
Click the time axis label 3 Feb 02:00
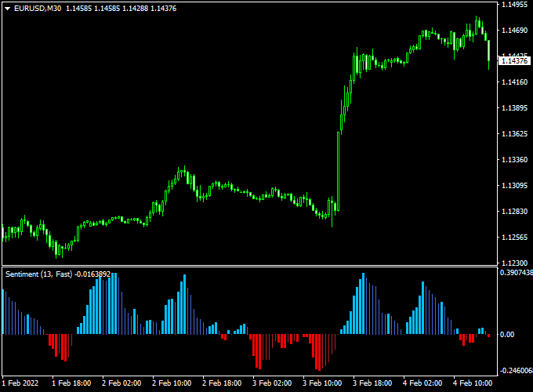point(272,383)
